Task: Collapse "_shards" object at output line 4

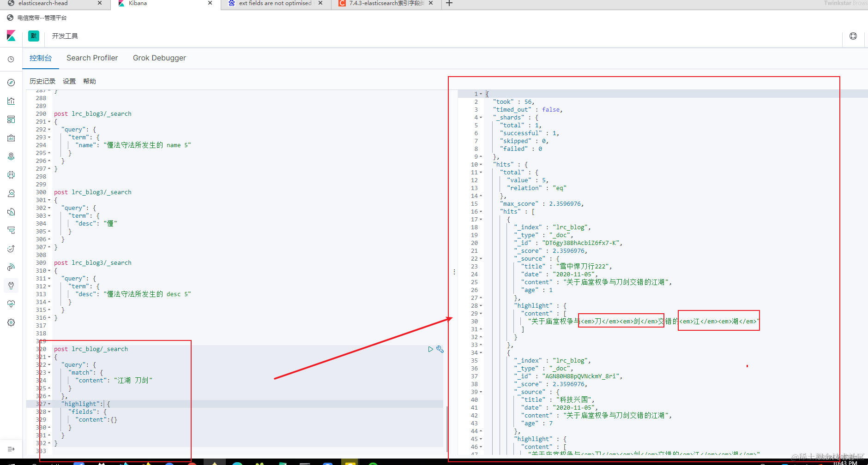Action: pos(481,118)
